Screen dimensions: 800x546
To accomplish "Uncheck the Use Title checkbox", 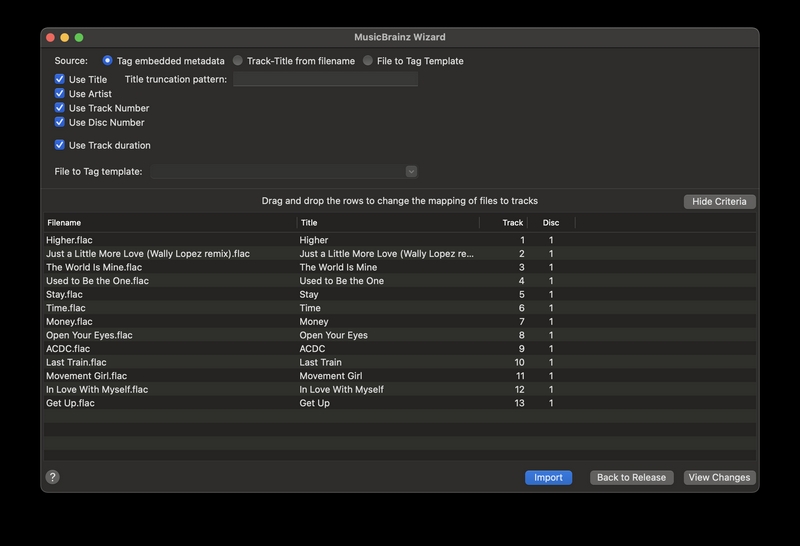I will click(x=60, y=79).
